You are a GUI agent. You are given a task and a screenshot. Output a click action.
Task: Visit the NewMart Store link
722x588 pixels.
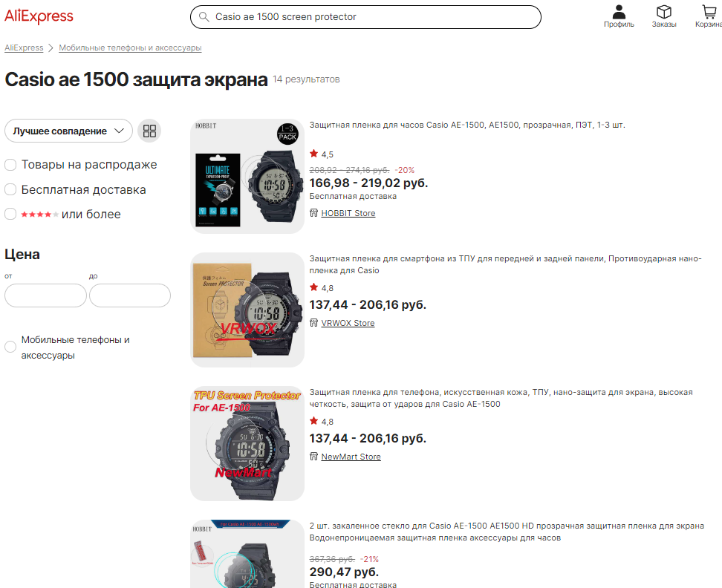(351, 457)
